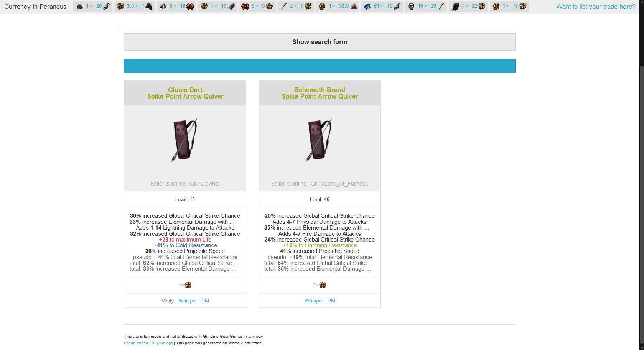Open Want to list your trade here link
This screenshot has width=644, height=350.
coord(596,7)
